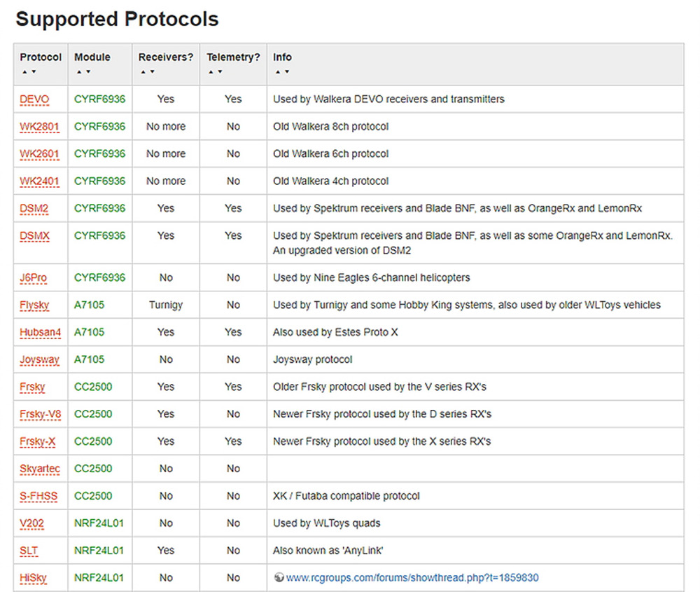Sort Module column descending arrow
This screenshot has height=592, width=700.
tap(88, 71)
